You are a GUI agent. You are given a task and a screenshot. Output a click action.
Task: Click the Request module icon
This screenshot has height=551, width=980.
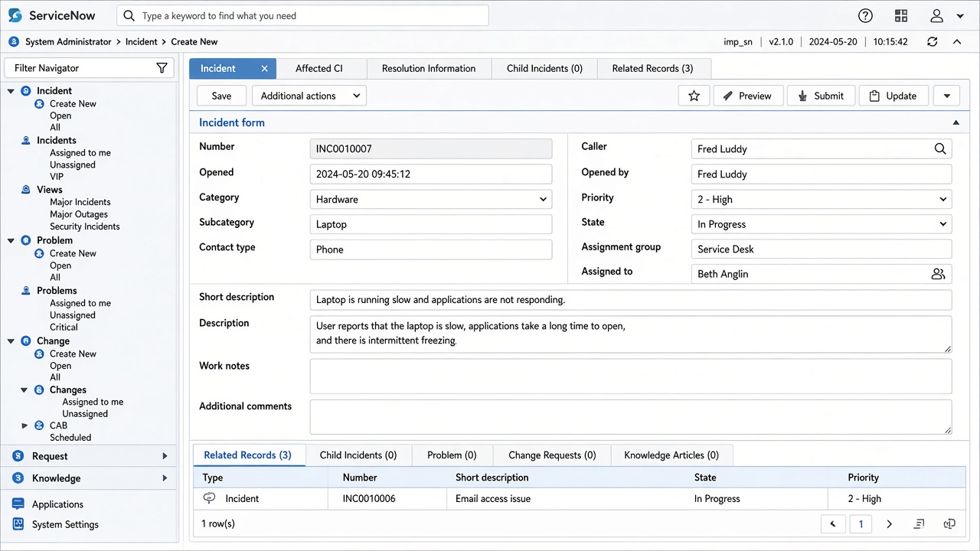click(18, 456)
